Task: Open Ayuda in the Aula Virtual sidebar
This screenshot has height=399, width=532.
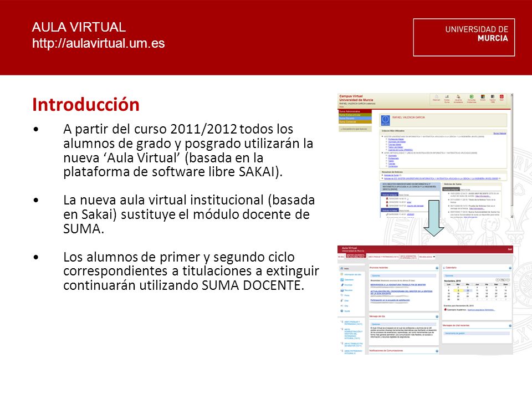Action: tap(345, 311)
